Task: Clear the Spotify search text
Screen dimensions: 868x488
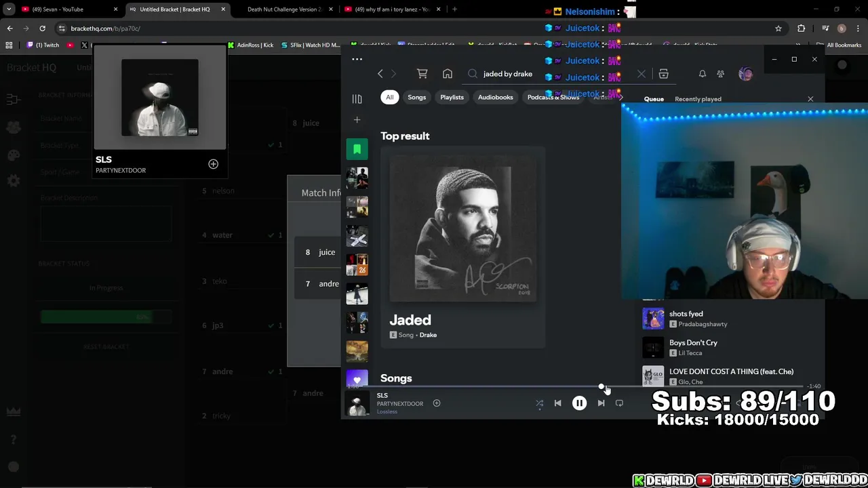Action: tap(641, 74)
